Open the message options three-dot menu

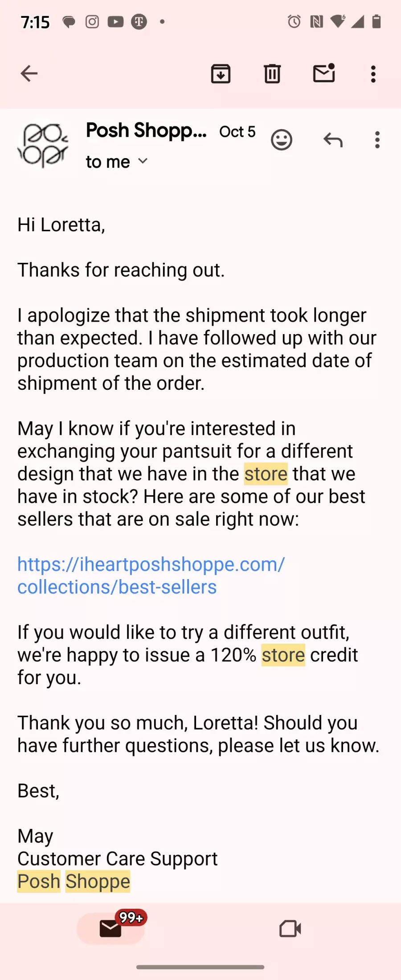(x=377, y=140)
